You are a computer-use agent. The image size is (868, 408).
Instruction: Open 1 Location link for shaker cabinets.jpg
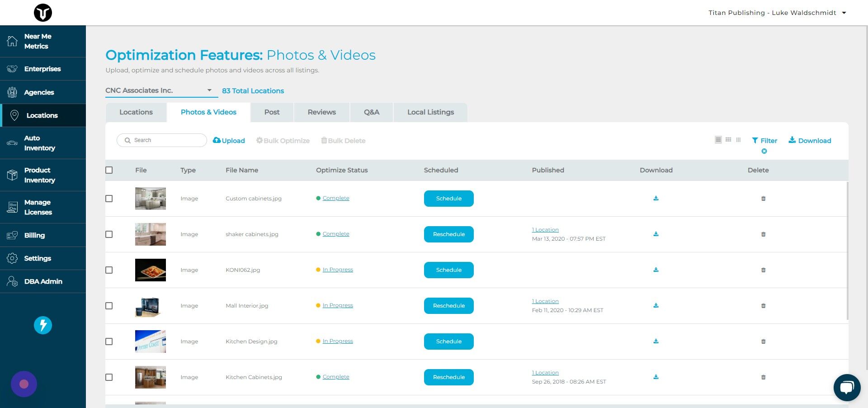click(x=545, y=229)
